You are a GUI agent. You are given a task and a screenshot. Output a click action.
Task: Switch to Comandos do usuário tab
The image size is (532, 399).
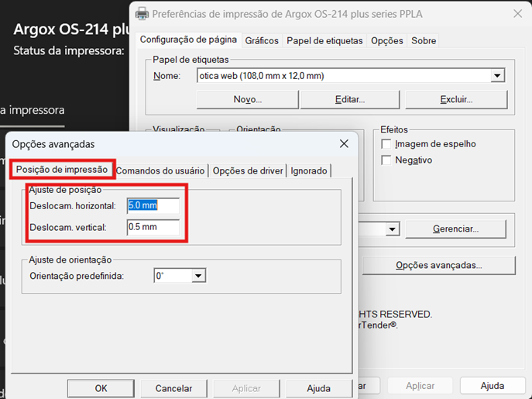pyautogui.click(x=160, y=170)
